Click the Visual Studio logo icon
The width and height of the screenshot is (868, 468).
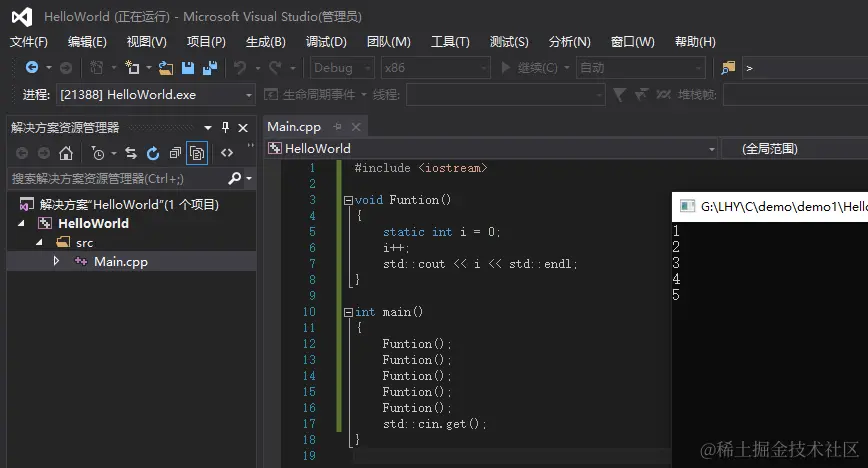point(22,17)
